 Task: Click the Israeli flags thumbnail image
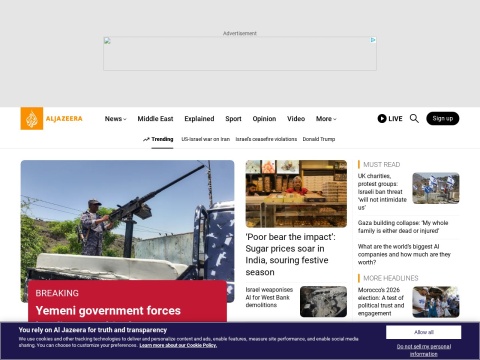[x=436, y=188]
